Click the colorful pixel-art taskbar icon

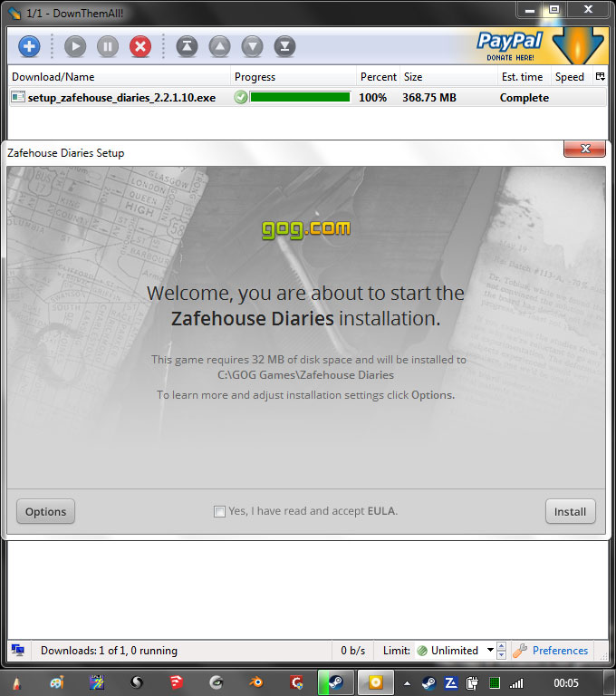tap(97, 682)
